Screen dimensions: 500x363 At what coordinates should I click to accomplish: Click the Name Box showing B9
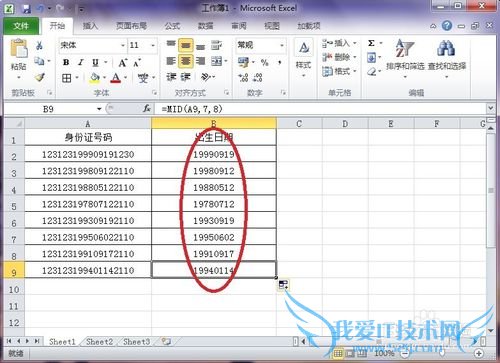click(x=48, y=109)
